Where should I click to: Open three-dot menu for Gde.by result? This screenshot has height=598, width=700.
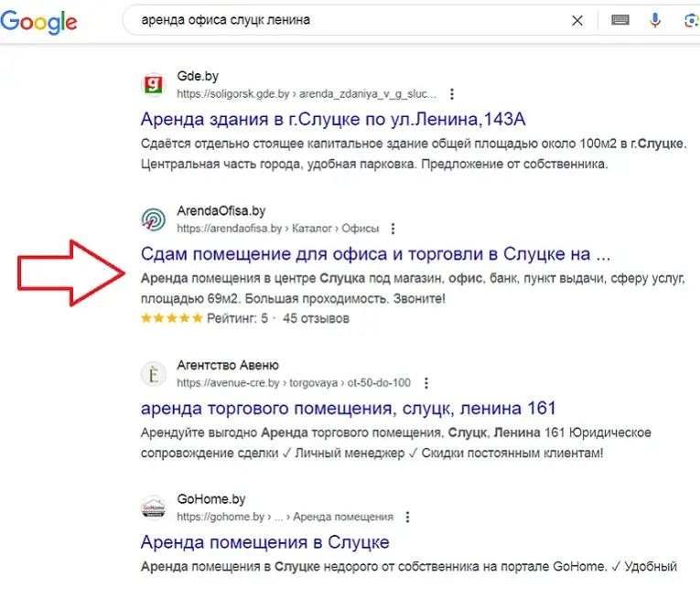point(452,94)
